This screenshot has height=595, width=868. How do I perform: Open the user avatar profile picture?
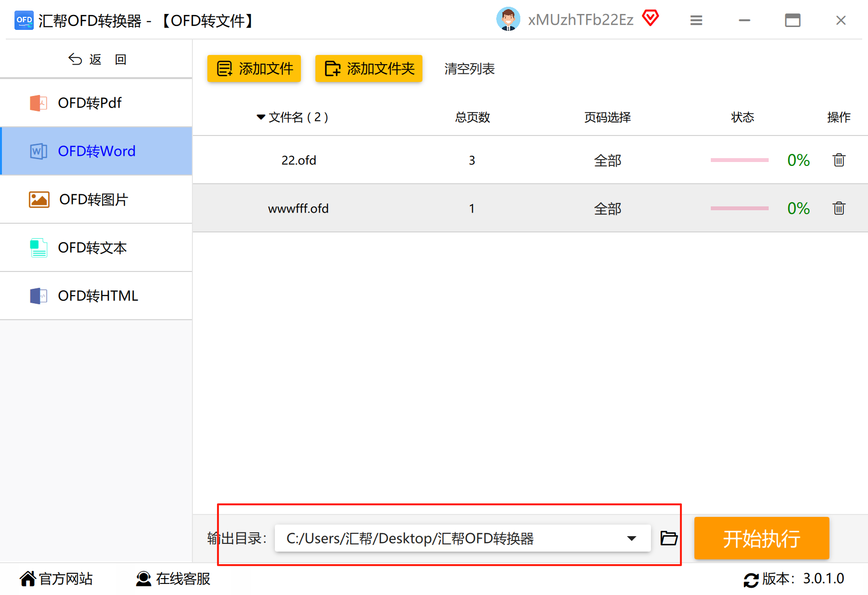(508, 19)
